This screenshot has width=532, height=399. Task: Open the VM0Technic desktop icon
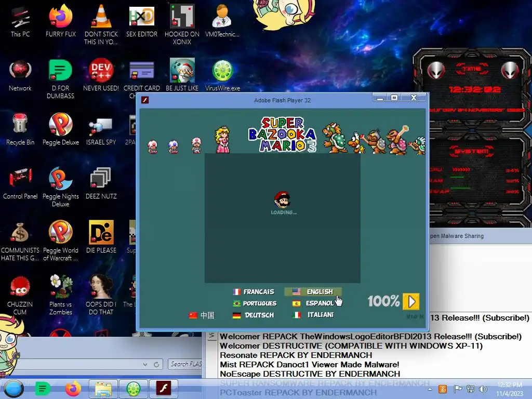pyautogui.click(x=222, y=21)
